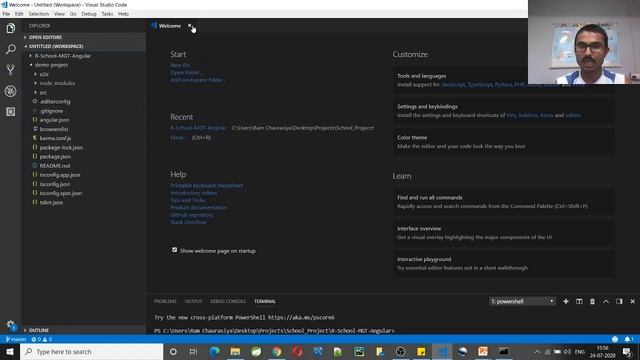Kill terminal with trash icon

(x=592, y=301)
